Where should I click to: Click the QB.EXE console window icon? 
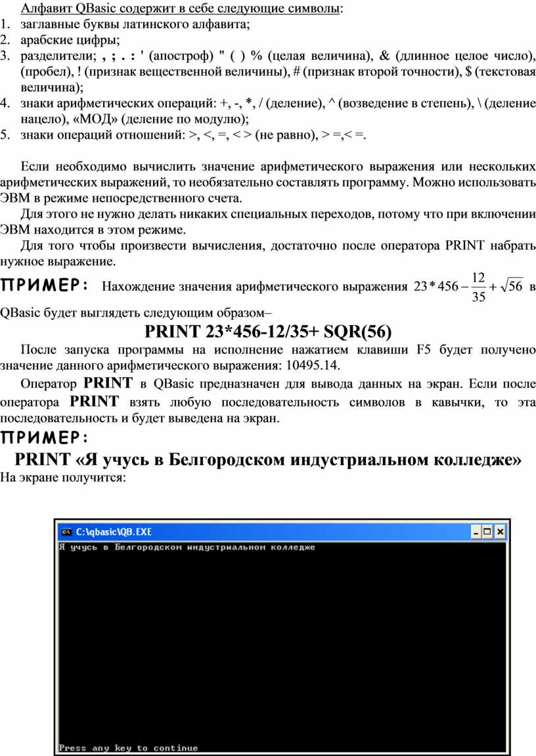pos(66,532)
